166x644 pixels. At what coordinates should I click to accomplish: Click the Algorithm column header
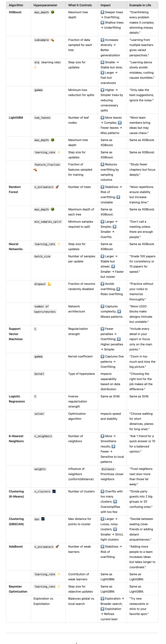click(16, 5)
